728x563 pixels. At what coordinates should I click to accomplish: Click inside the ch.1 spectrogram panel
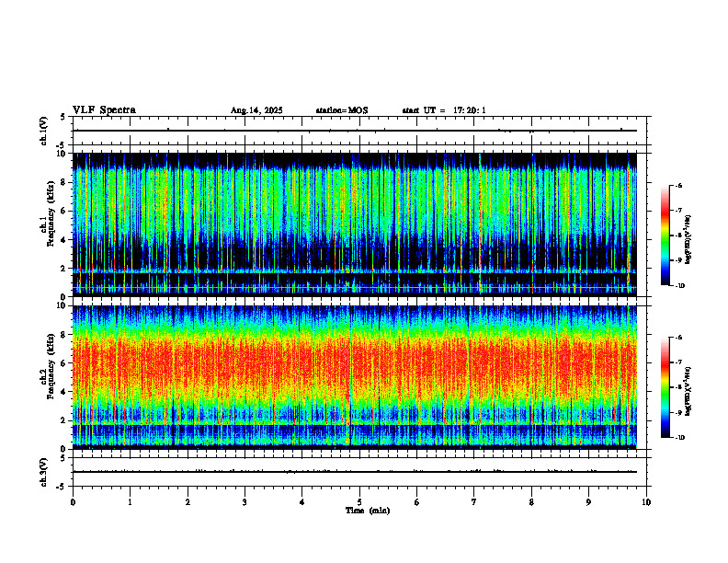[355, 224]
